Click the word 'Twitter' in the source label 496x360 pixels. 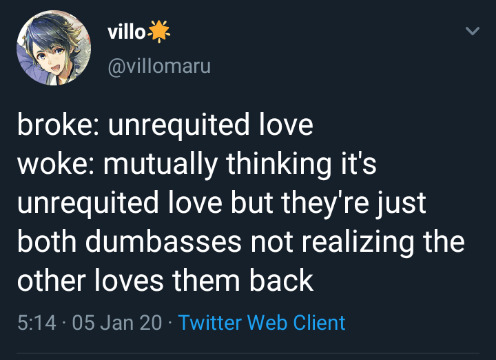click(x=210, y=323)
